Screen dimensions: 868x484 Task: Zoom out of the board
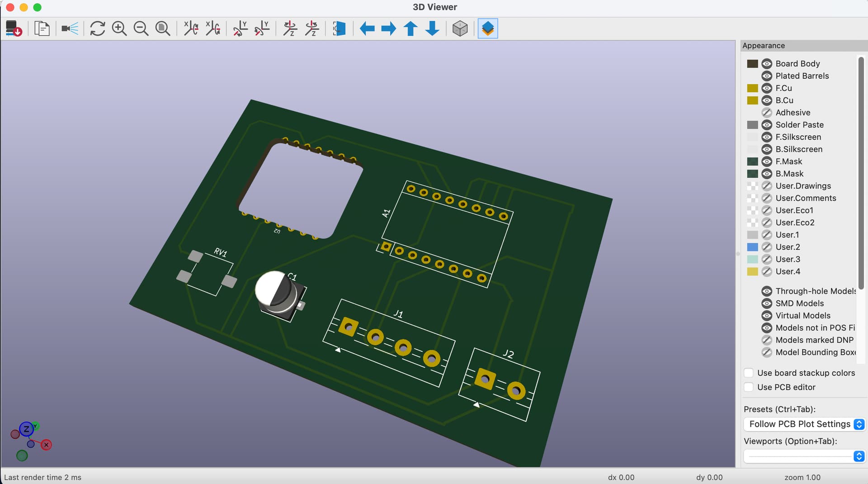coord(141,28)
